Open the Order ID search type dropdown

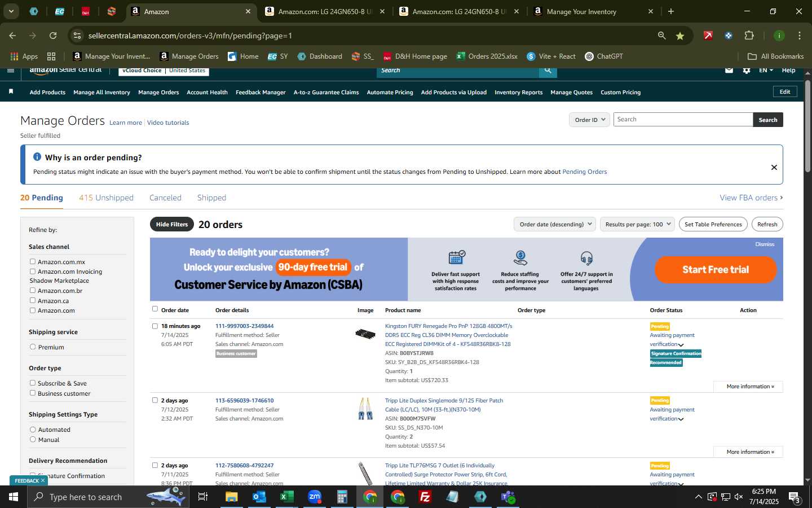[589, 120]
